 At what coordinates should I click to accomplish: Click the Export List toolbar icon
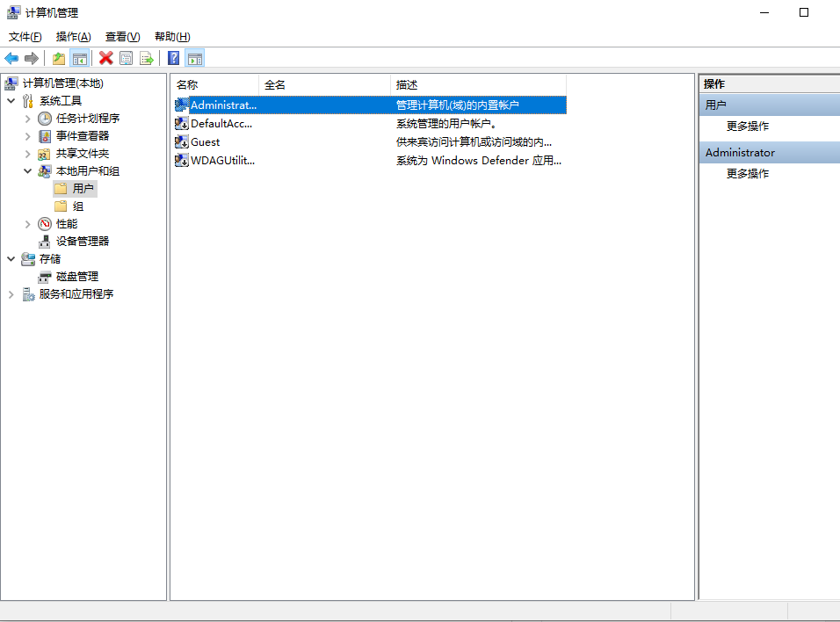coord(144,58)
